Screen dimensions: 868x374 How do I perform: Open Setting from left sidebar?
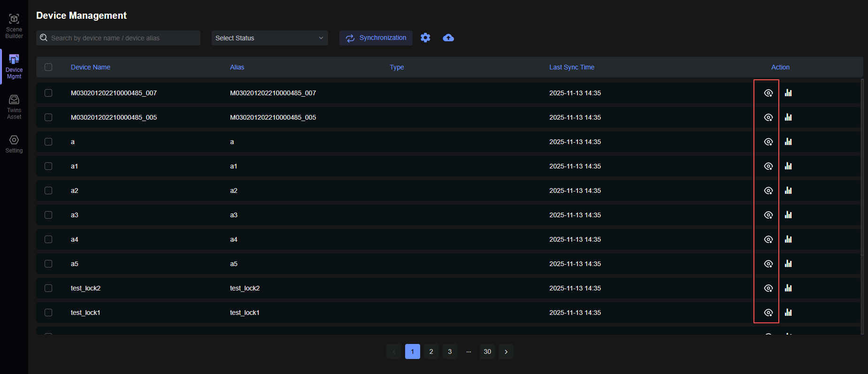tap(14, 144)
